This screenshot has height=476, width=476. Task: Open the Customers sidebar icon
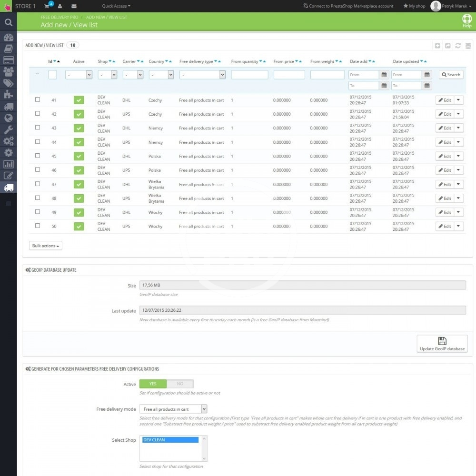(8, 71)
